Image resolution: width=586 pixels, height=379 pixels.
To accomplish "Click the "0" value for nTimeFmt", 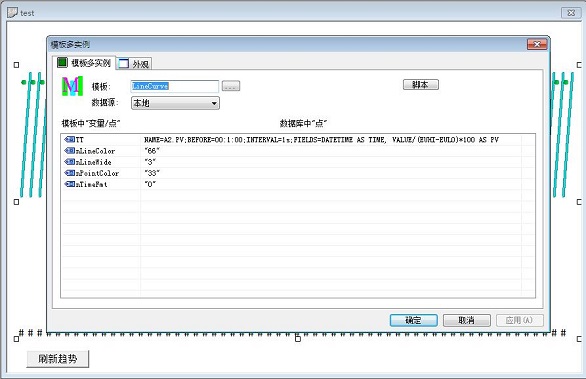I will coord(150,184).
